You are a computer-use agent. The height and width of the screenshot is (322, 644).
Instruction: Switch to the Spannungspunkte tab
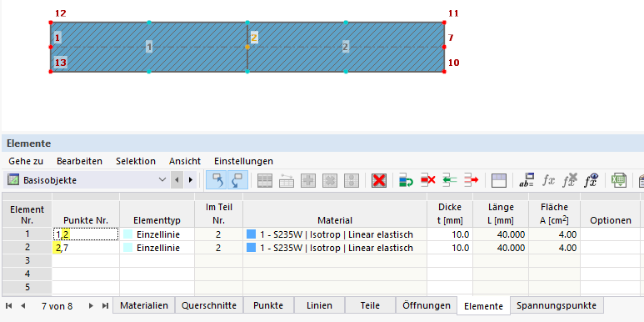[557, 305]
